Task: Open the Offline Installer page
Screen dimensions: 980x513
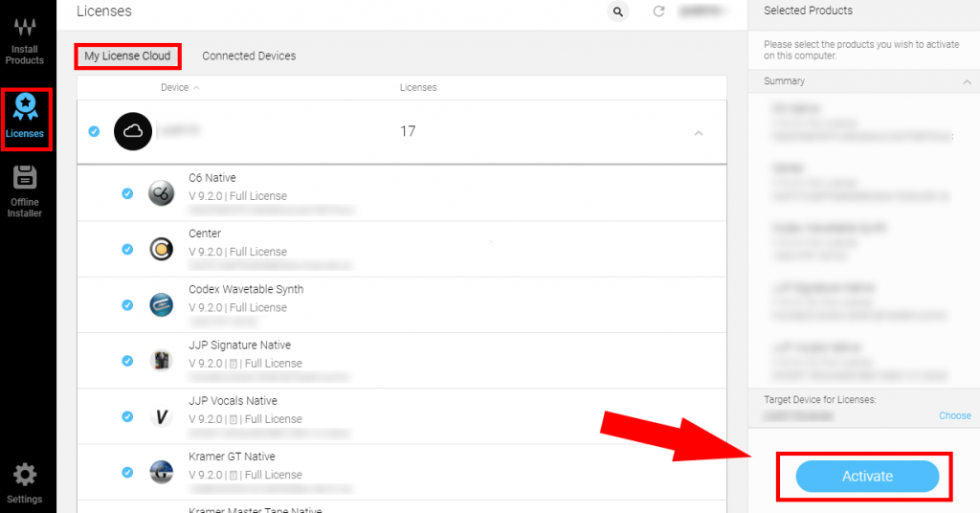Action: coord(25,190)
